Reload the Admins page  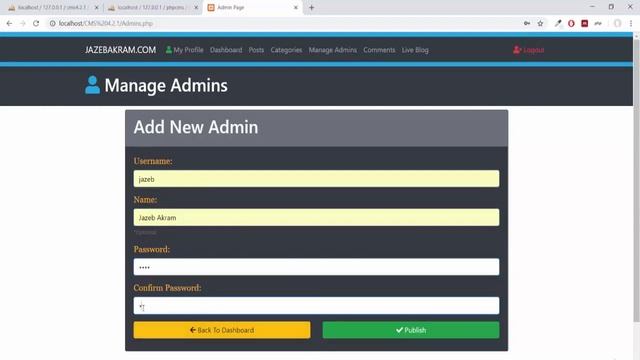36,24
